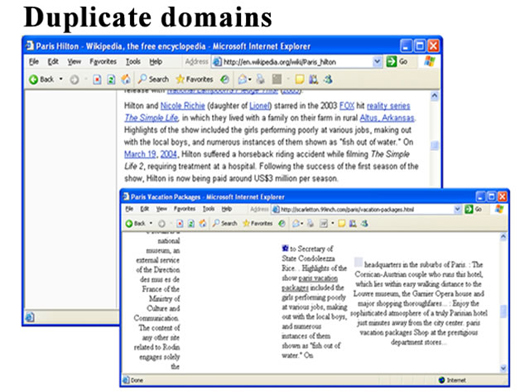
Task: Open View menu in Wikipedia window
Action: [74, 62]
